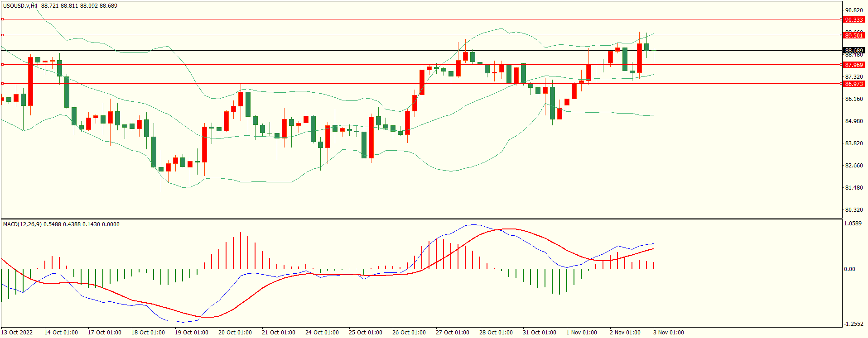The image size is (868, 338).
Task: Click the 1 Nov 01:00 date label
Action: [x=581, y=333]
